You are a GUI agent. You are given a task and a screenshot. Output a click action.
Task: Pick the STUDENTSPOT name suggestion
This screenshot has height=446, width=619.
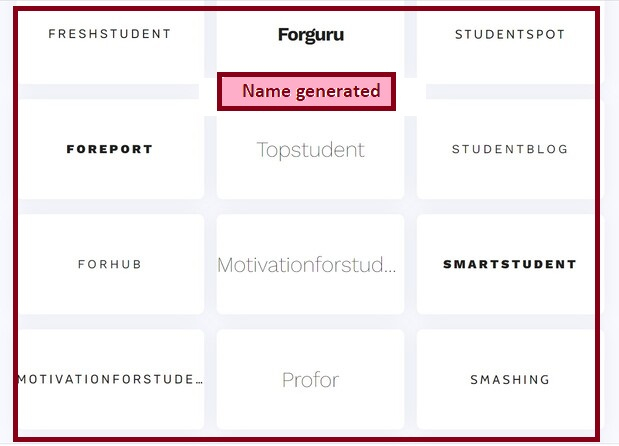(x=510, y=45)
